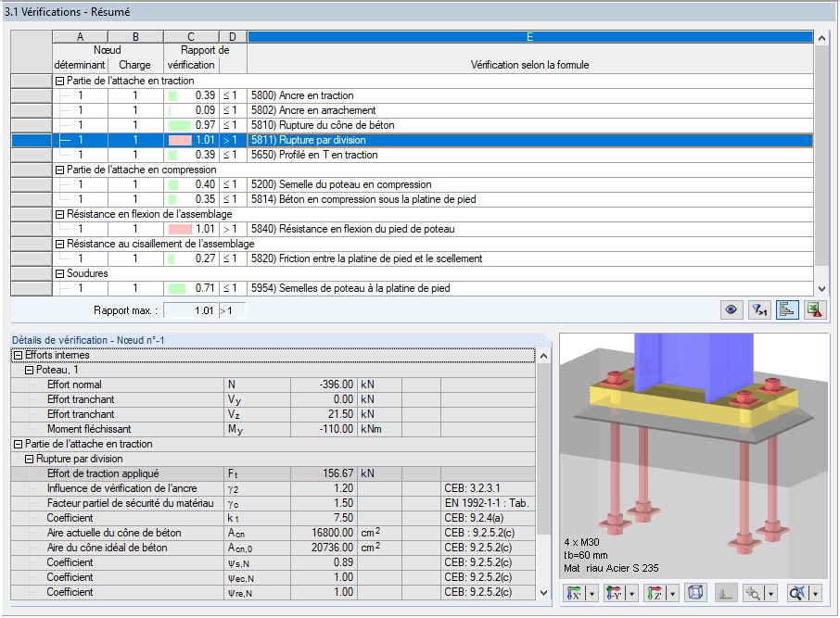Select row '5802) Ancre en arrachement'
Image resolution: width=840 pixels, height=618 pixels.
(x=412, y=110)
